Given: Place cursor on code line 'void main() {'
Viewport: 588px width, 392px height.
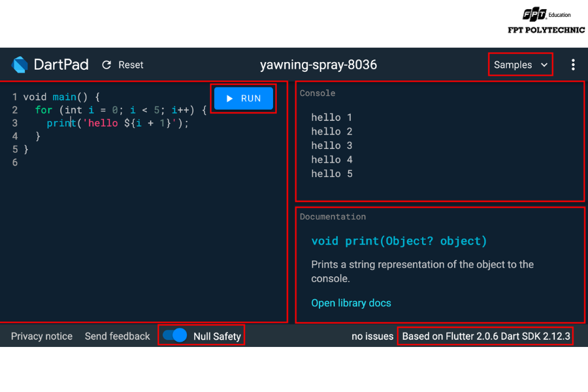Looking at the screenshot, I should tap(61, 97).
